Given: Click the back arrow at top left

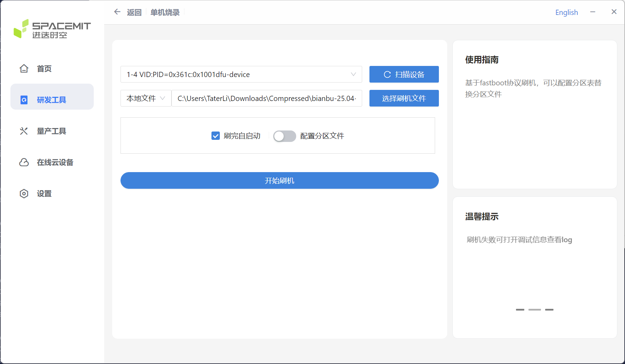Looking at the screenshot, I should 117,11.
